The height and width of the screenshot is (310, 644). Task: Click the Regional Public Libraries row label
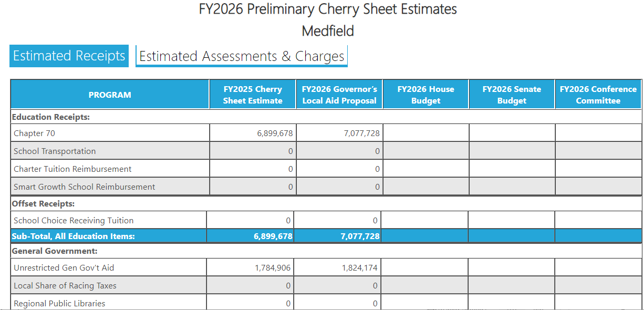pos(59,303)
